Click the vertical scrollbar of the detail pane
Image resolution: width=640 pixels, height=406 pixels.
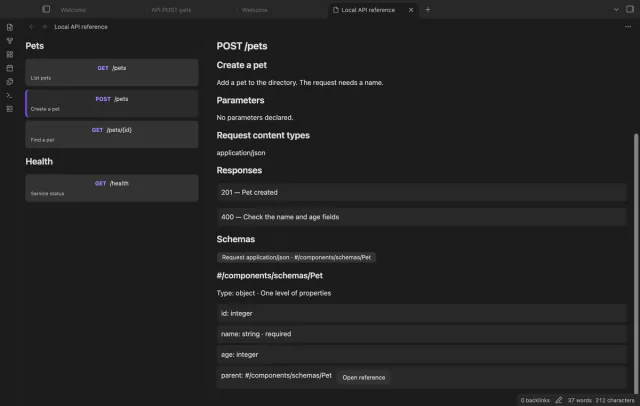coord(636,263)
